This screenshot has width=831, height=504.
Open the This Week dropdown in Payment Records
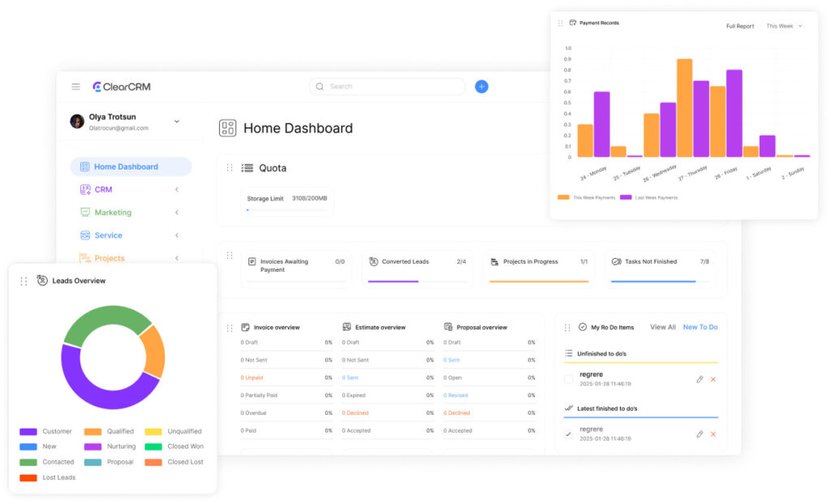(x=781, y=25)
